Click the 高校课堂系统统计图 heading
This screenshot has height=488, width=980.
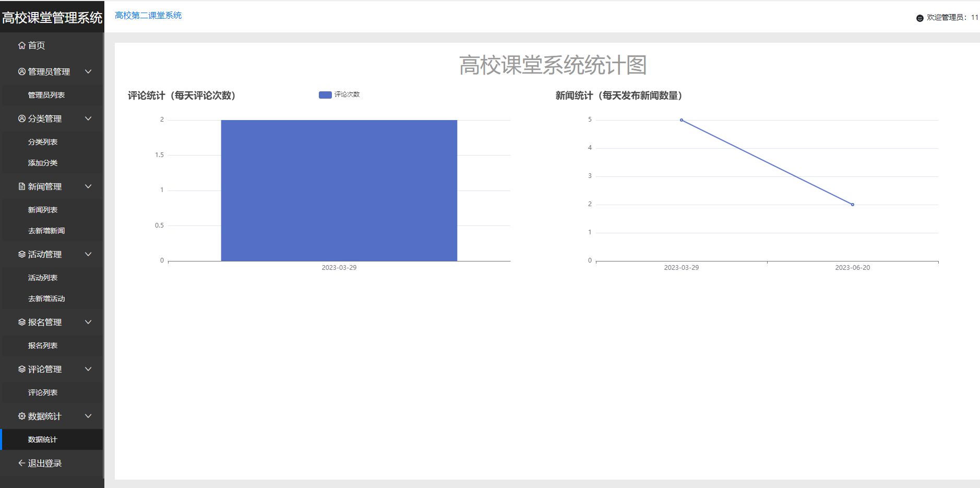coord(553,65)
